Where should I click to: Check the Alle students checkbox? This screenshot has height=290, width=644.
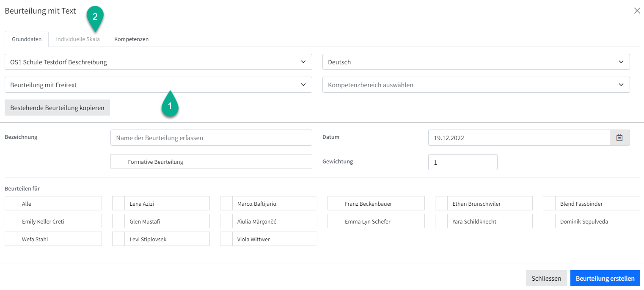tap(11, 203)
